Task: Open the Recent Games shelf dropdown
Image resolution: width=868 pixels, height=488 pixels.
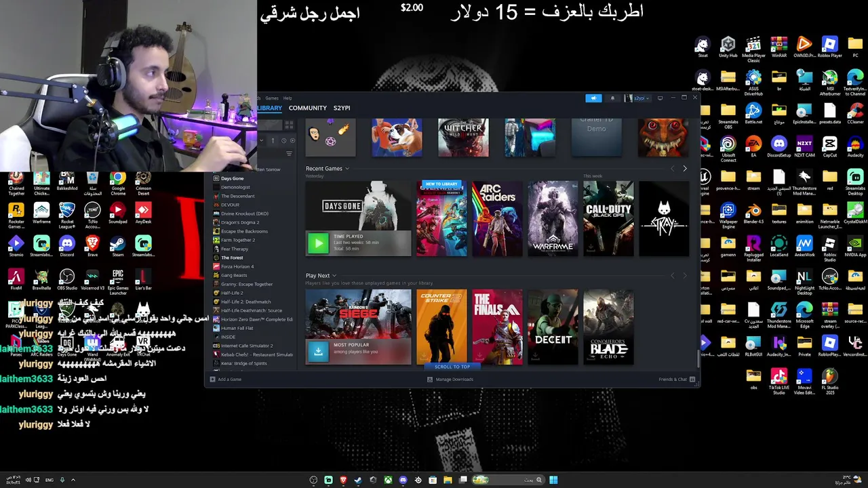Action: 347,169
